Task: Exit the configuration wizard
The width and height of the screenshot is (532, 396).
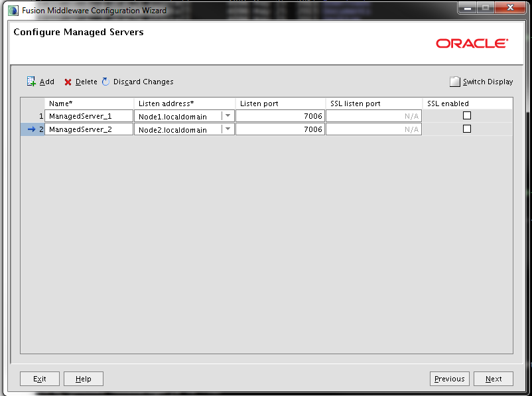Action: tap(40, 379)
